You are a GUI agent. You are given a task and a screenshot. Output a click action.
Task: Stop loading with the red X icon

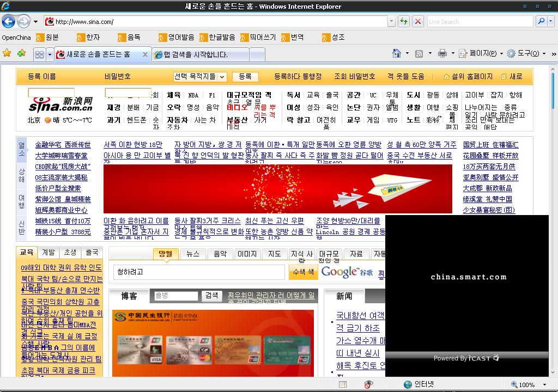pyautogui.click(x=418, y=22)
